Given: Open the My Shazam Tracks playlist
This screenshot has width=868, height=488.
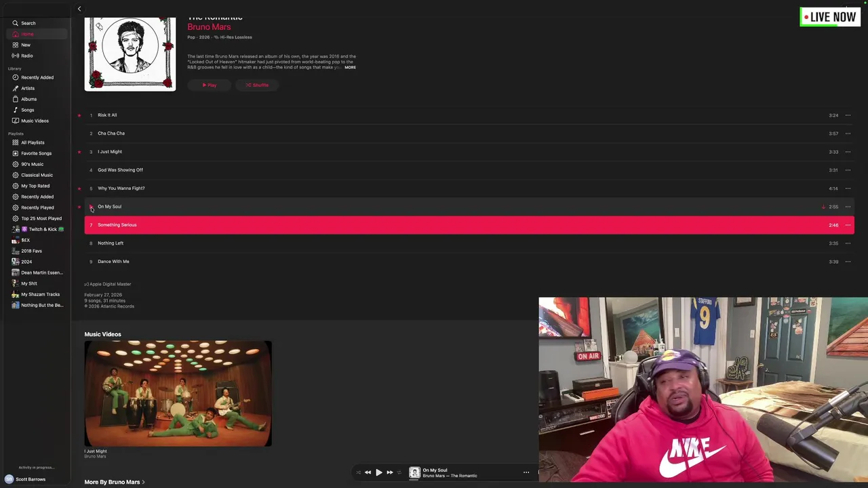Looking at the screenshot, I should pyautogui.click(x=40, y=294).
